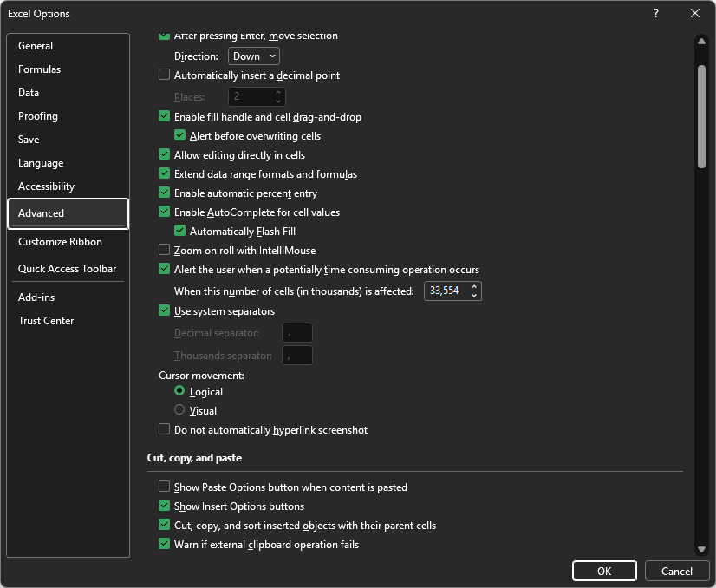Select the Save category

click(x=68, y=140)
